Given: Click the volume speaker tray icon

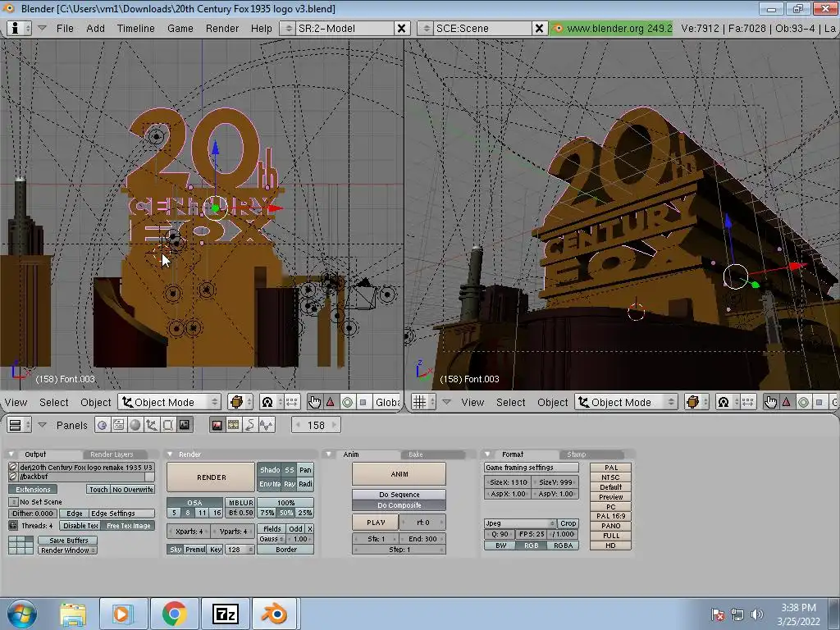Looking at the screenshot, I should pos(756,614).
